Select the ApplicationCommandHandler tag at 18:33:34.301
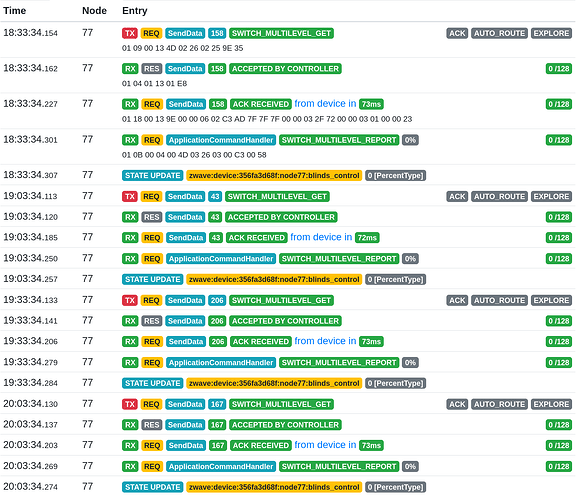 coord(221,140)
